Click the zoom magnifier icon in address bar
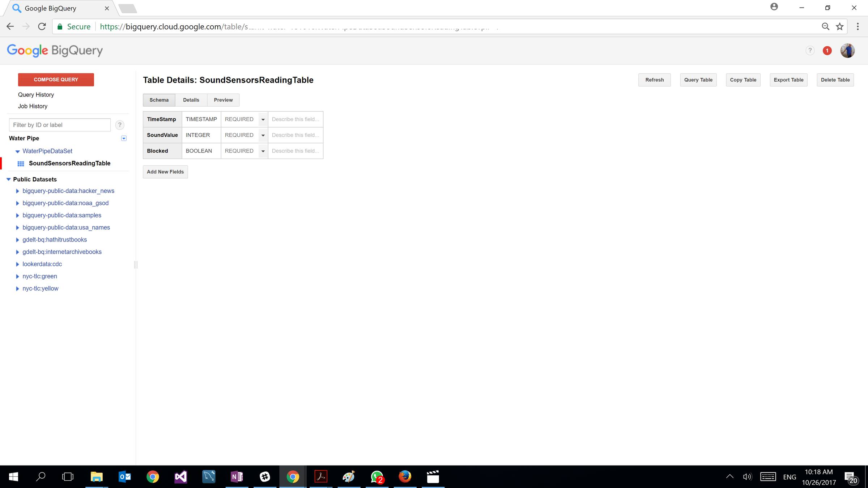Image resolution: width=868 pixels, height=488 pixels. click(826, 26)
